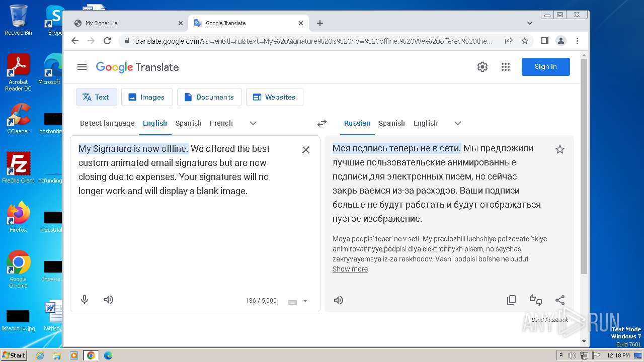Choose Detect language as source
This screenshot has height=362, width=644.
click(107, 123)
